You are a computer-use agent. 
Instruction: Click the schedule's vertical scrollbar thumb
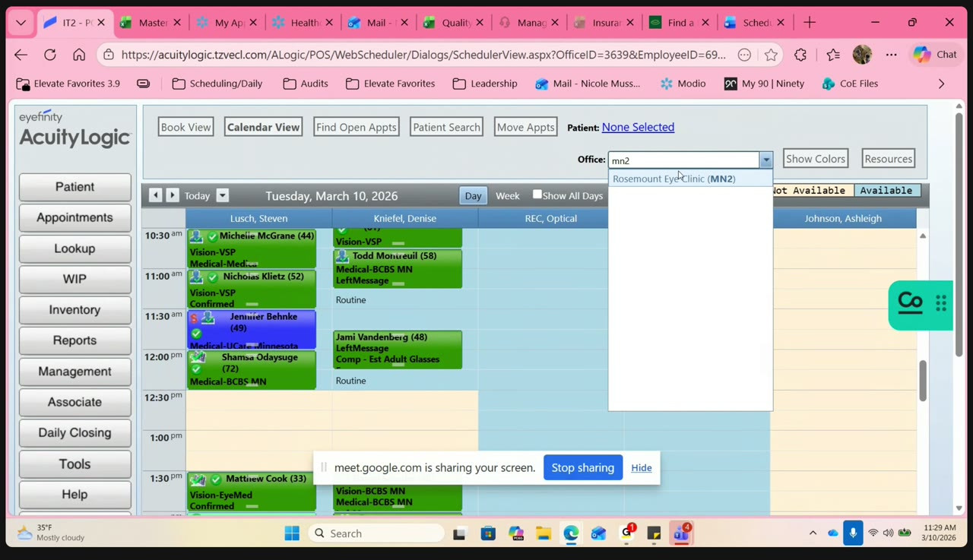pos(922,380)
